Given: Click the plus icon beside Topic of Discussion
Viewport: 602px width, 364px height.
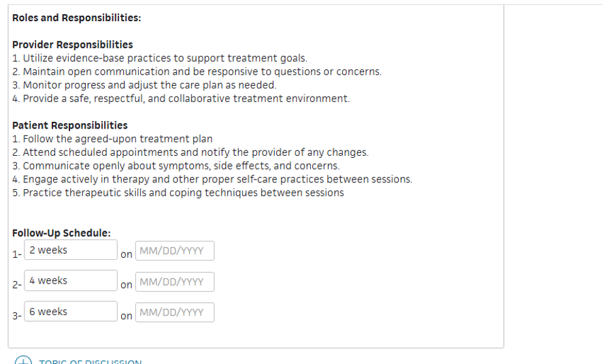Looking at the screenshot, I should click(23, 361).
